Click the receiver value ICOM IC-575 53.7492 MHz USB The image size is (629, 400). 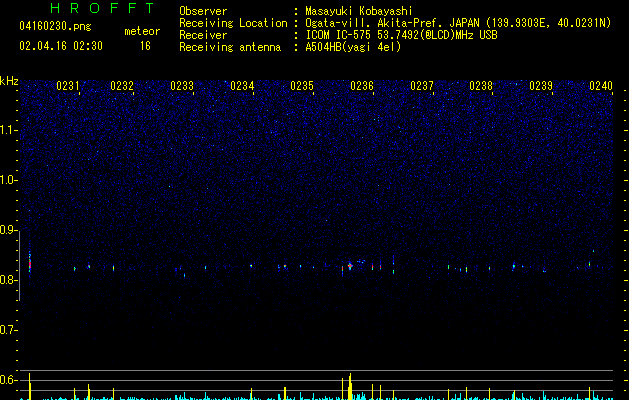point(401,35)
